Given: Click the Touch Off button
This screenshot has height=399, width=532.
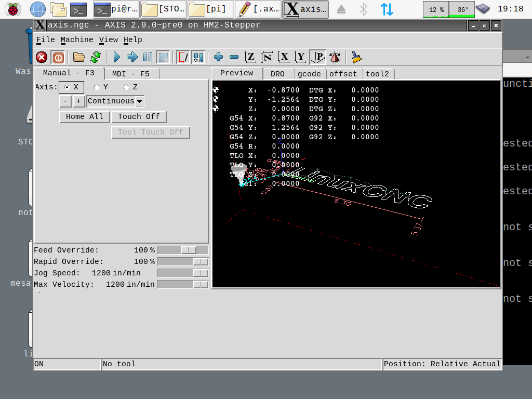Looking at the screenshot, I should tap(139, 117).
